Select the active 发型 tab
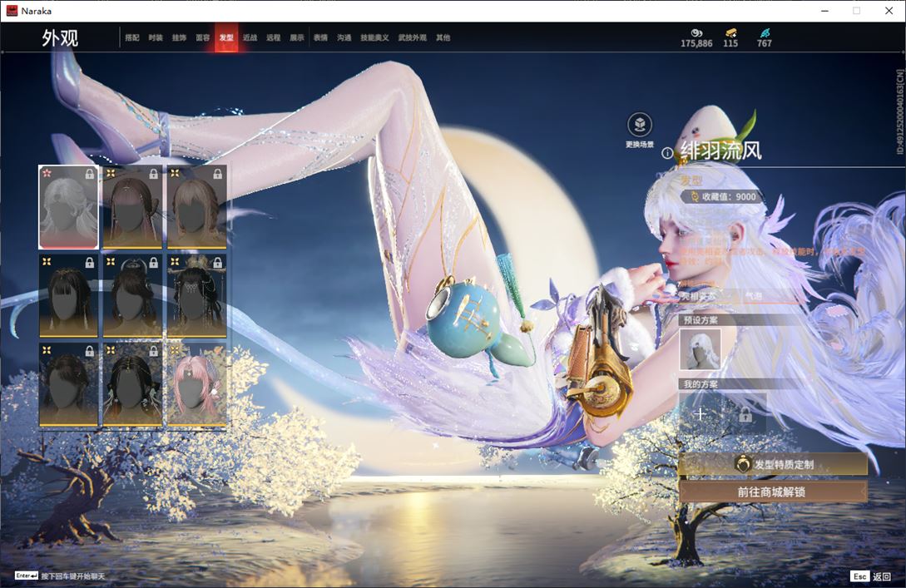This screenshot has height=588, width=906. click(226, 37)
